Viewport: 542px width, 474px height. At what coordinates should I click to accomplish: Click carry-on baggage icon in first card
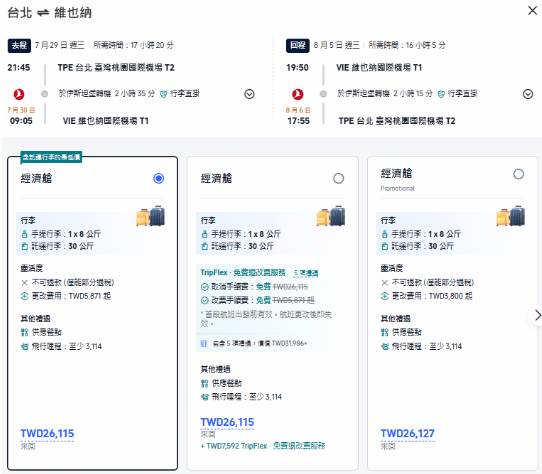point(25,234)
